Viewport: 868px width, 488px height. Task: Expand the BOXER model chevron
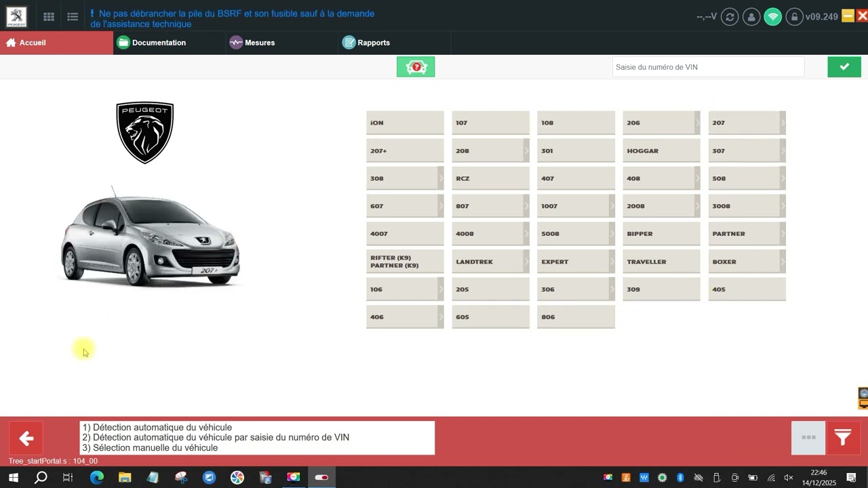783,262
